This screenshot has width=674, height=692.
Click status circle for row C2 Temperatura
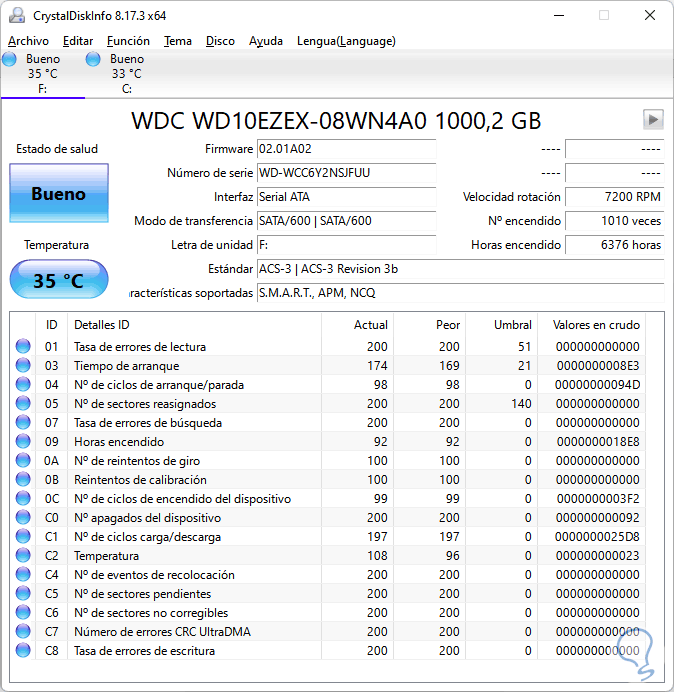(x=23, y=555)
